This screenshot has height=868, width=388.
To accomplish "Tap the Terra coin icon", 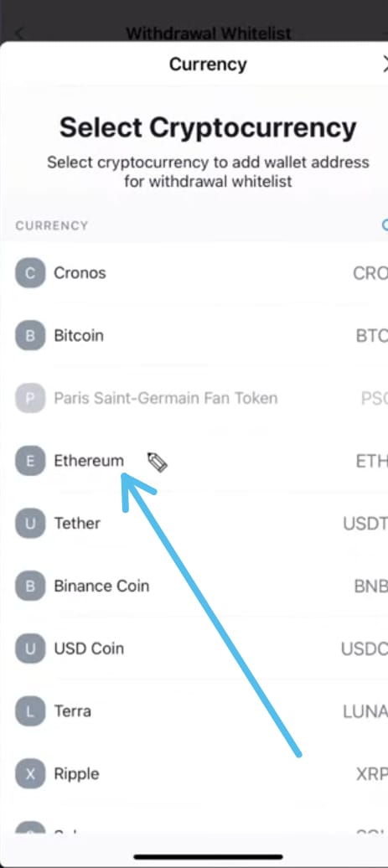I will click(30, 710).
